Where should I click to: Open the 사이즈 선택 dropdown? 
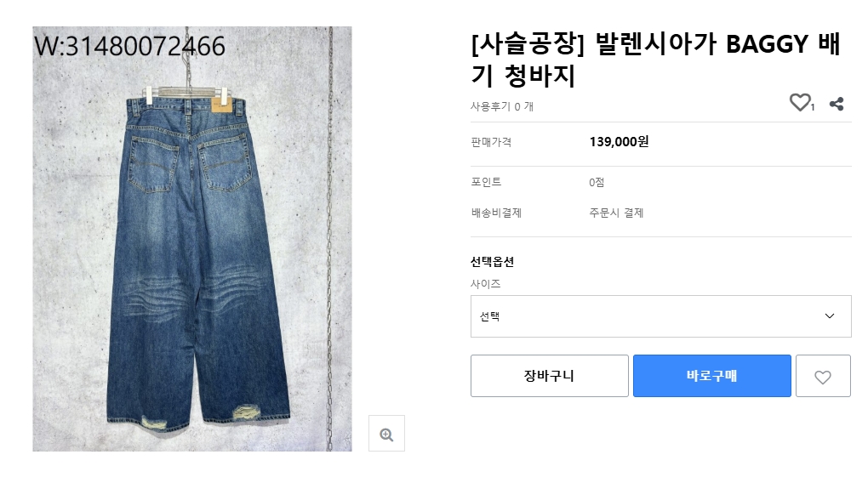660,316
